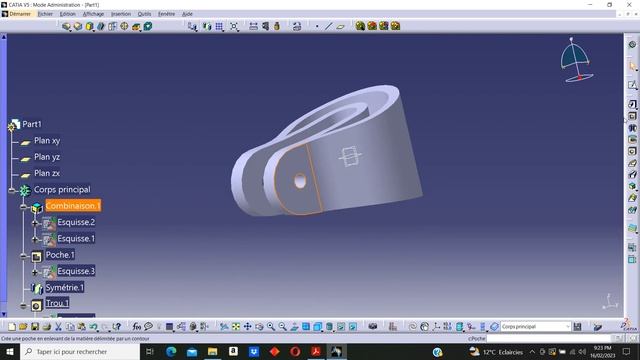Viewport: 640px width, 360px height.
Task: Select Esquisse.1 sketch in tree
Action: point(76,238)
